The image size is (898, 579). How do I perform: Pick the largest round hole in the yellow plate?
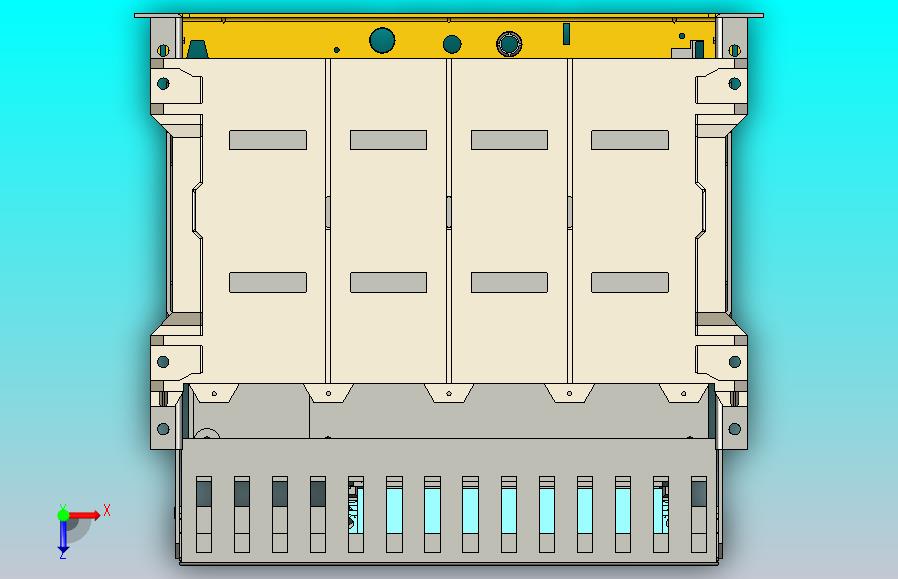(x=382, y=40)
